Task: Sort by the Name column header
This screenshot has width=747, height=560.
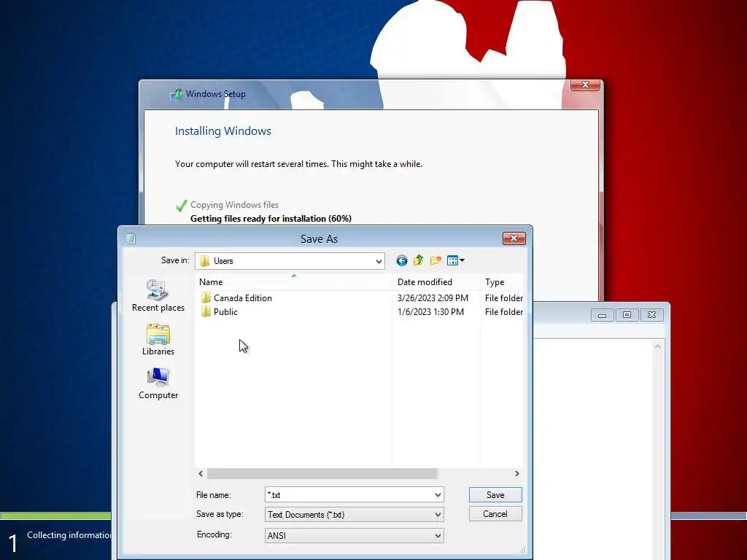Action: 293,282
